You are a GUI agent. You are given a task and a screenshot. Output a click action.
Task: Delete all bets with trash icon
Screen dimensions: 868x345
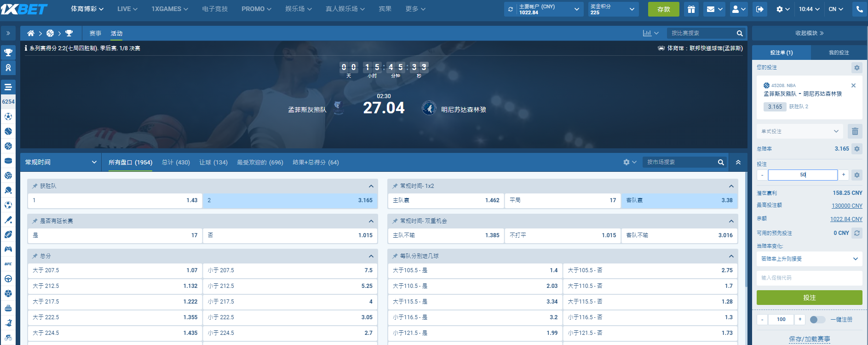[855, 131]
